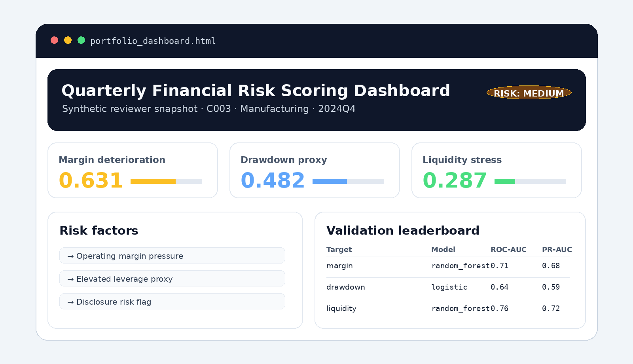This screenshot has height=364, width=633.
Task: Click the green liquidity stress progress bar
Action: pos(530,182)
